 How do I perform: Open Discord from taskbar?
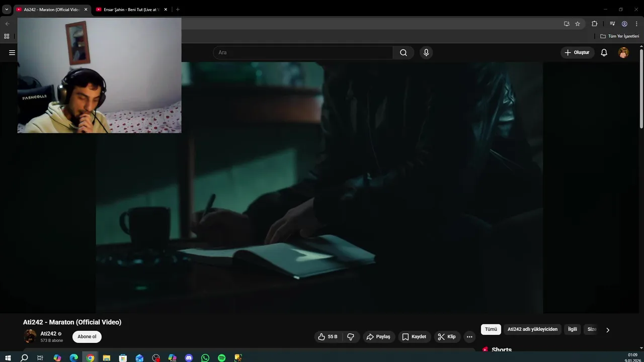click(x=189, y=358)
